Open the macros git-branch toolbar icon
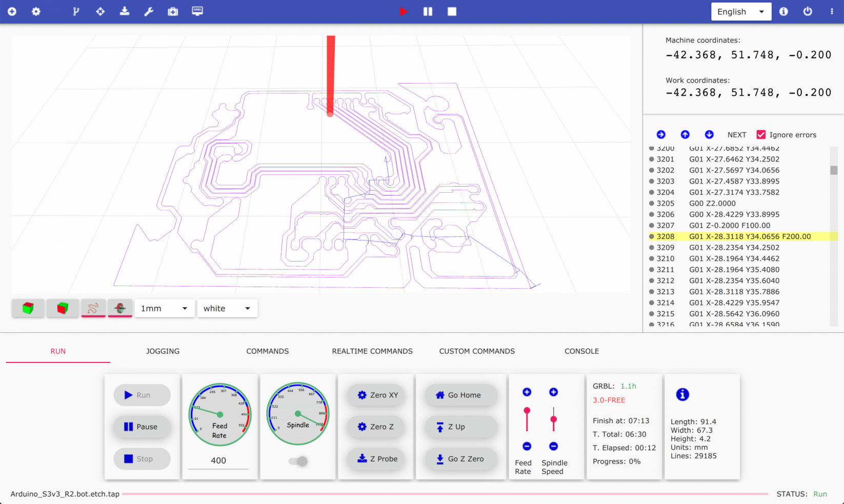This screenshot has height=504, width=844. click(x=76, y=11)
